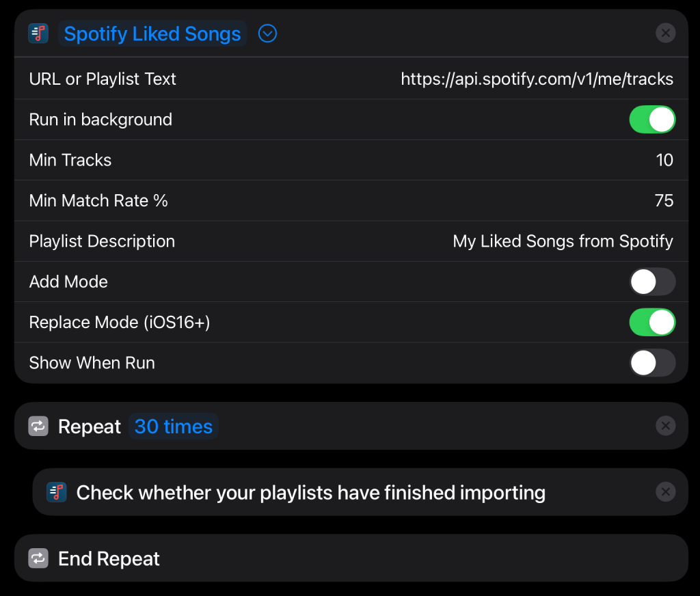Select the End Repeat action row
The image size is (700, 596).
pyautogui.click(x=351, y=558)
